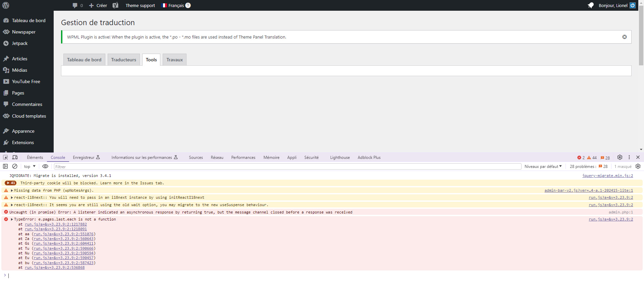The height and width of the screenshot is (308, 644).
Task: Open the Sécurité DevTools panel
Action: [312, 158]
